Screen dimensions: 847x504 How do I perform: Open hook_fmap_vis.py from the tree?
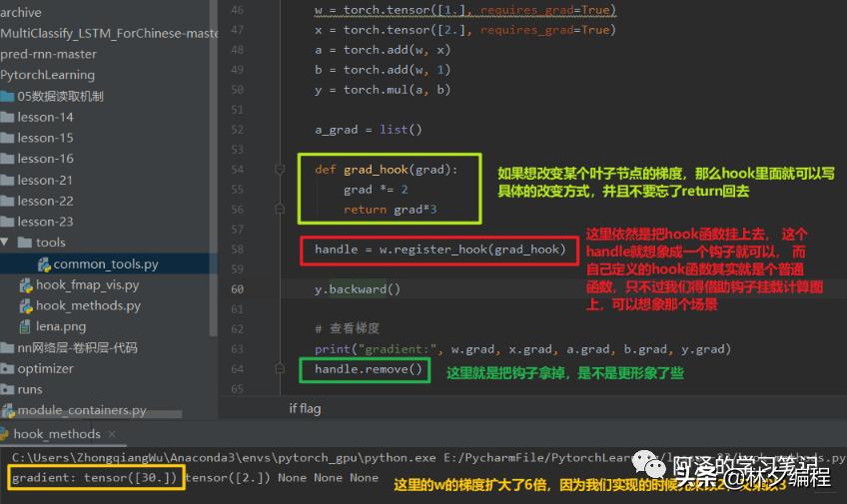tap(88, 284)
